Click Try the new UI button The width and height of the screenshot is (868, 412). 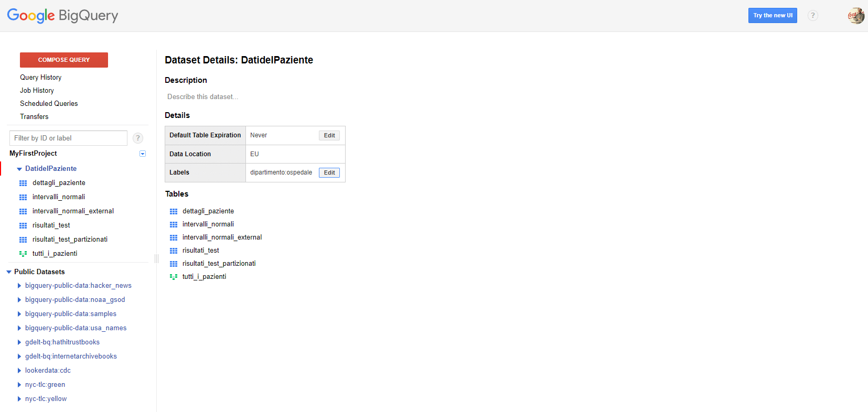(773, 15)
